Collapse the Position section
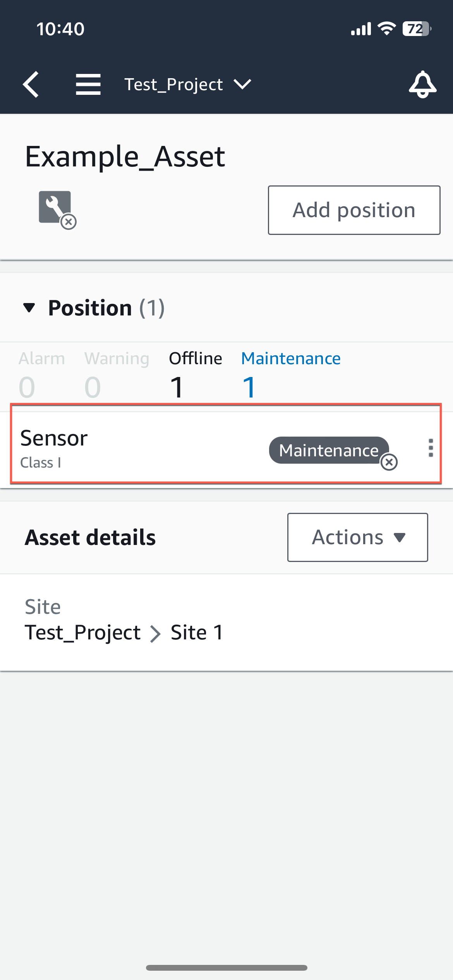Image resolution: width=453 pixels, height=980 pixels. point(30,308)
